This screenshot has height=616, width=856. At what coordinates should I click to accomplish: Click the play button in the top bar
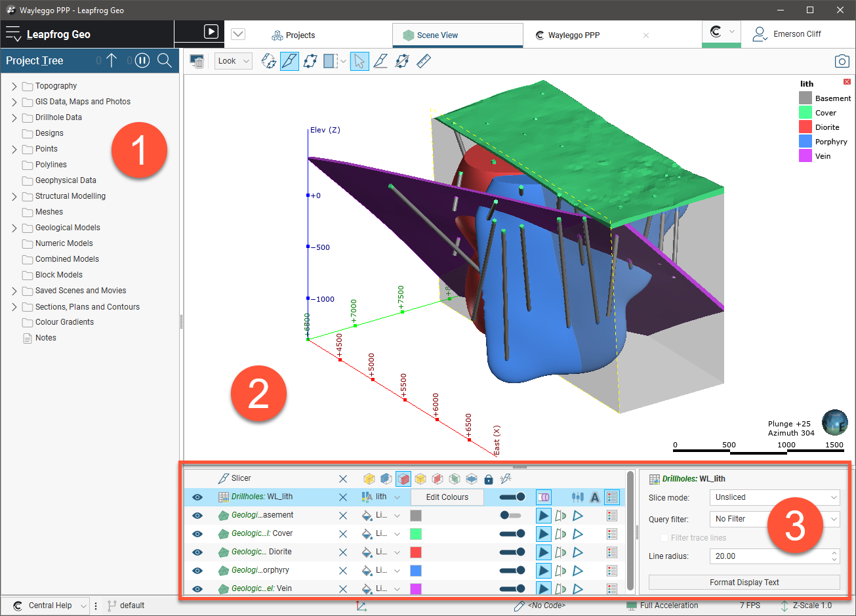pos(211,31)
